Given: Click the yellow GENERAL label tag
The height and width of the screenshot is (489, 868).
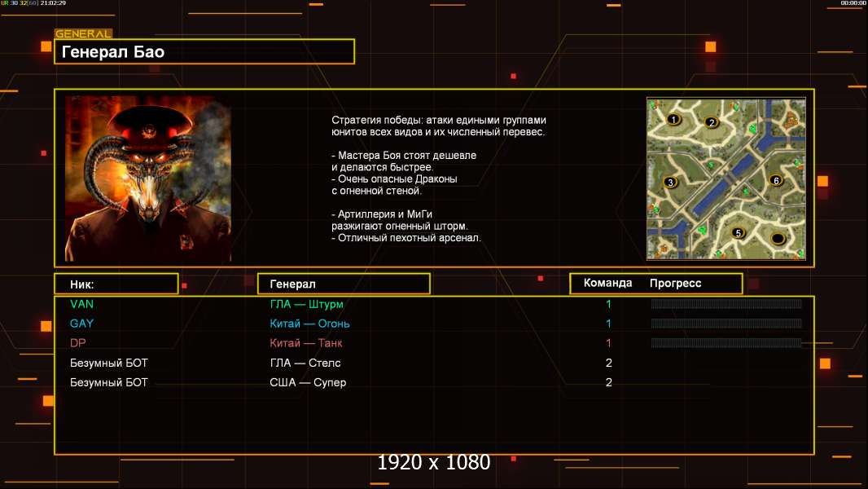Looking at the screenshot, I should [83, 33].
